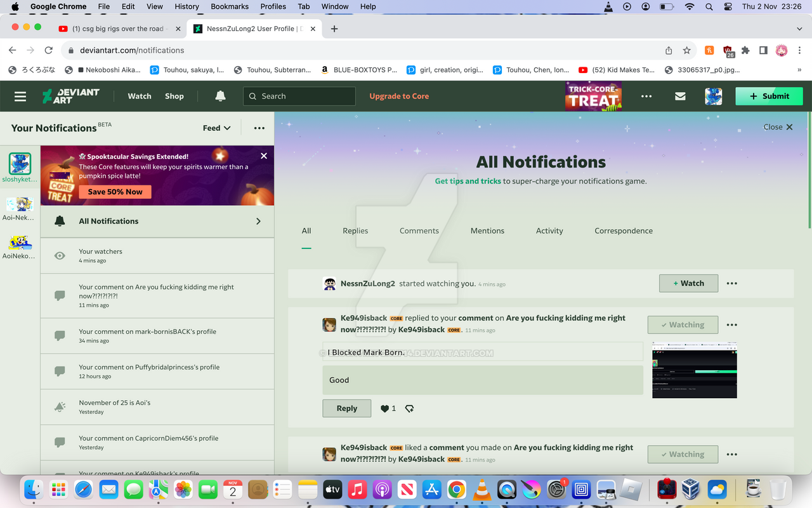Click the Reply button
The height and width of the screenshot is (508, 812).
(346, 408)
